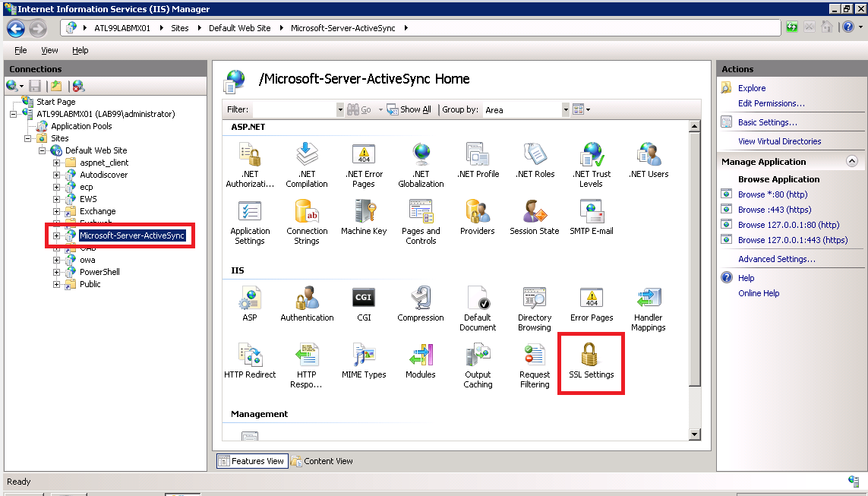This screenshot has height=496, width=868.
Task: Open the View menu
Action: (x=49, y=50)
